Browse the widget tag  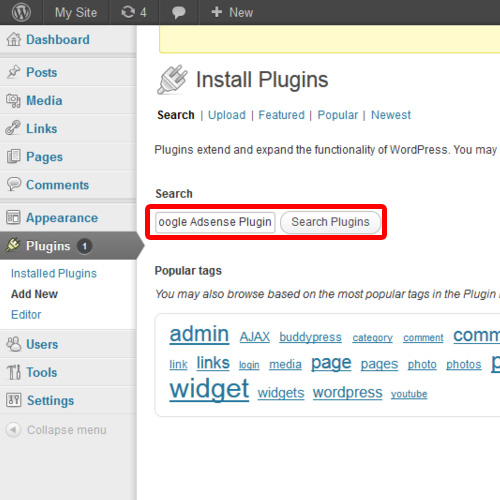209,389
